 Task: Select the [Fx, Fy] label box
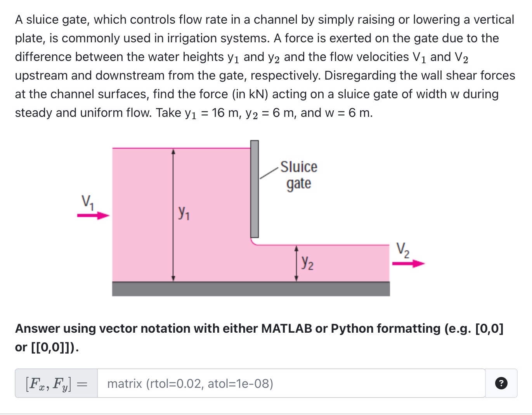point(55,383)
